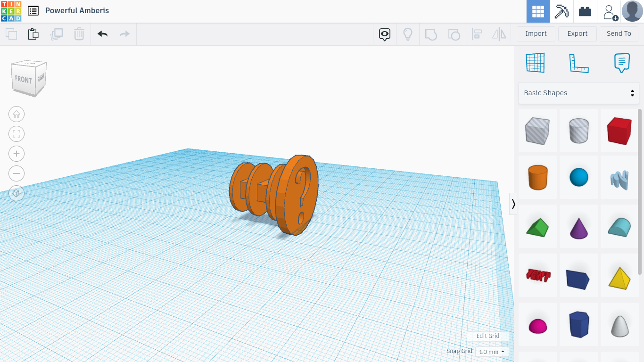Click the Copy icon in toolbar
644x362 pixels.
[x=11, y=34]
